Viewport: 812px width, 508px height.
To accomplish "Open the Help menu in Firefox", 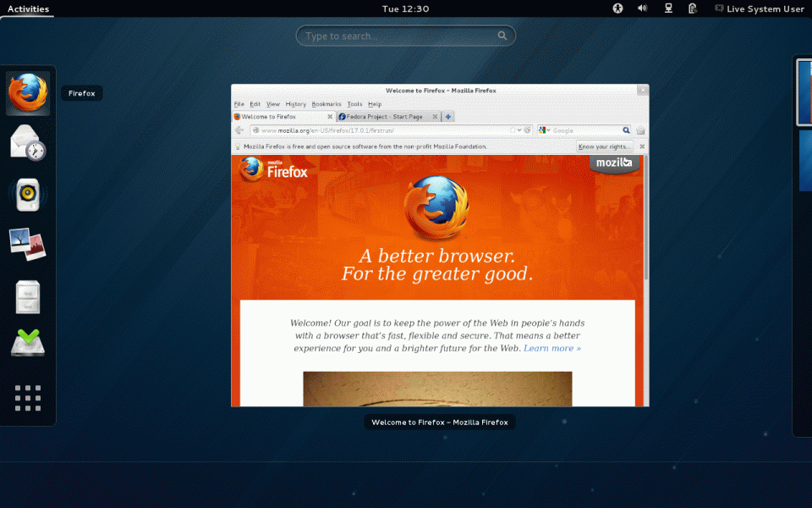I will tap(375, 104).
